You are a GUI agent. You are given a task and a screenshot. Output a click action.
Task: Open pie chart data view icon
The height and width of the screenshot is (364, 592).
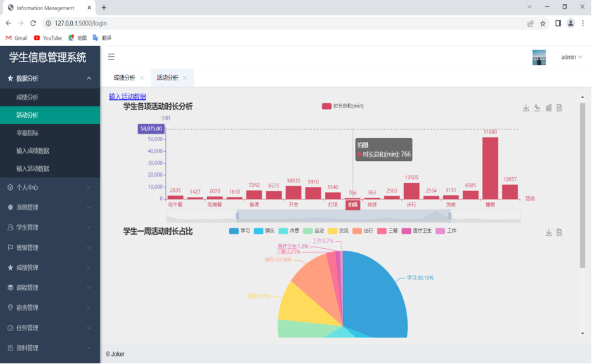click(559, 232)
